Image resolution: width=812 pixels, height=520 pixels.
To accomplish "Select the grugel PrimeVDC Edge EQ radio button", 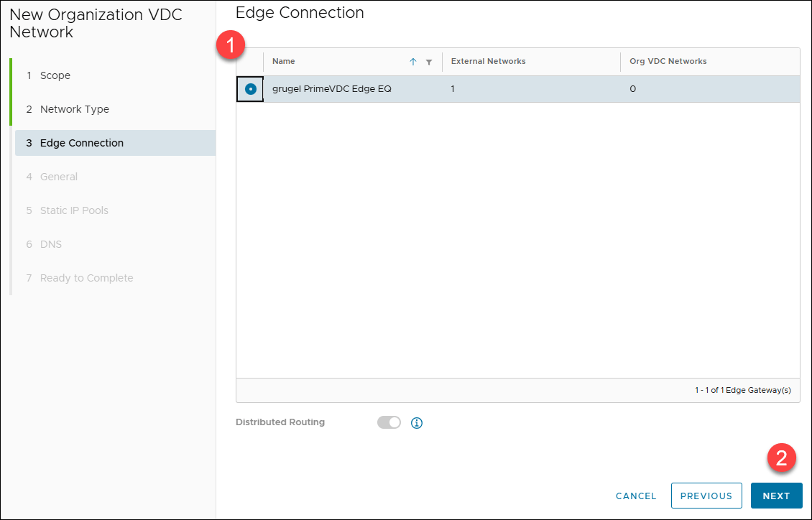I will coord(250,89).
